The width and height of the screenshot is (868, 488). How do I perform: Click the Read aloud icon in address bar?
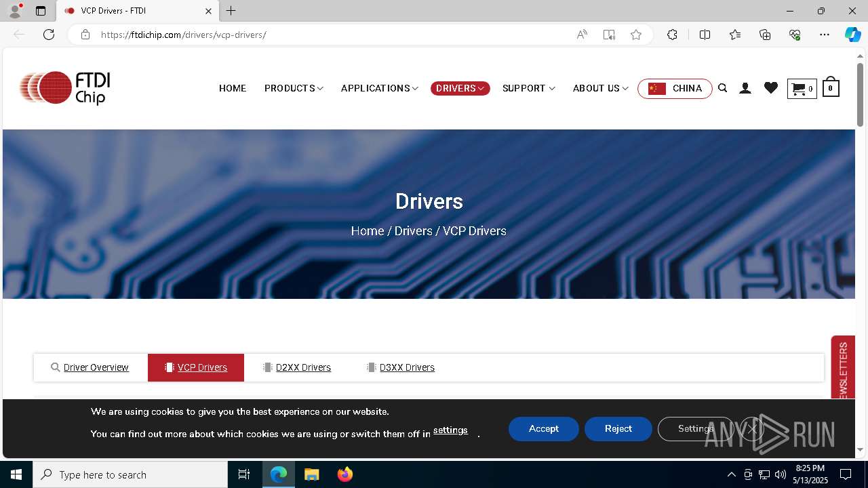pos(582,35)
